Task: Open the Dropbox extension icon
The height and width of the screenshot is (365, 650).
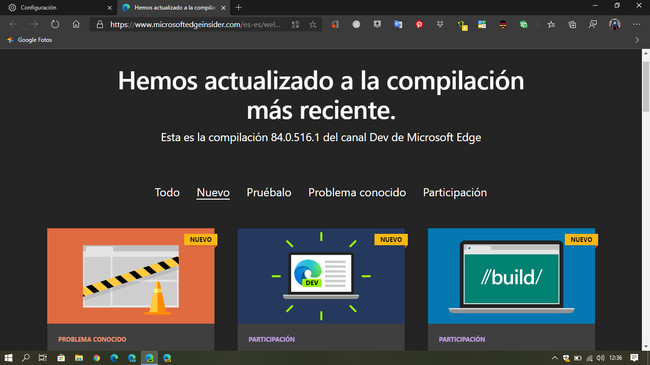Action: [x=440, y=24]
